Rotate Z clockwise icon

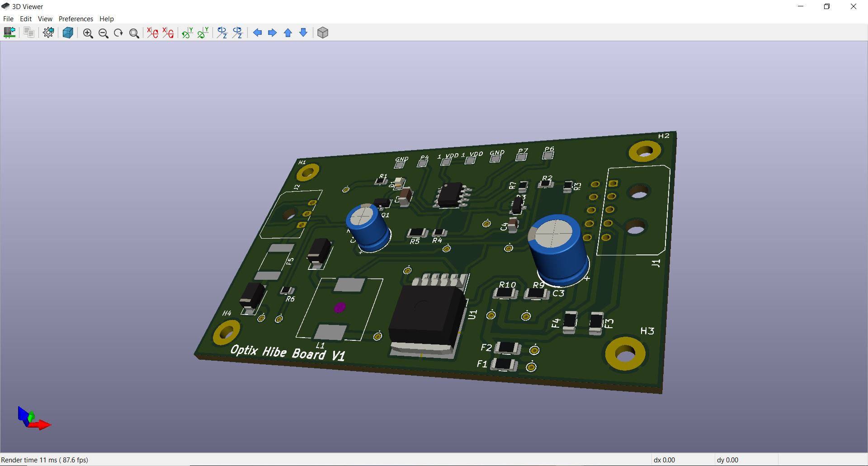point(222,33)
